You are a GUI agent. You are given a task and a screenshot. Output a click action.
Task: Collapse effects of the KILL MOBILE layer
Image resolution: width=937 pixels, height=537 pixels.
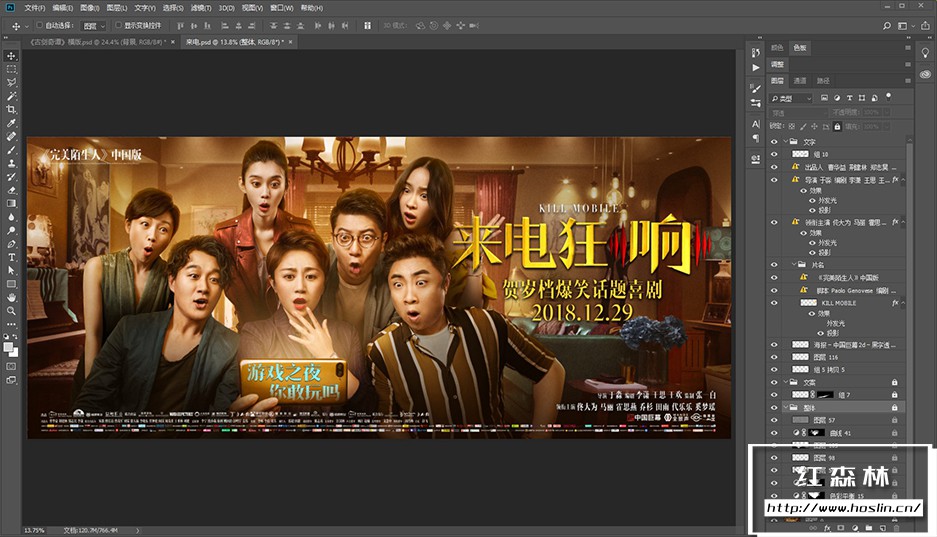[x=903, y=303]
